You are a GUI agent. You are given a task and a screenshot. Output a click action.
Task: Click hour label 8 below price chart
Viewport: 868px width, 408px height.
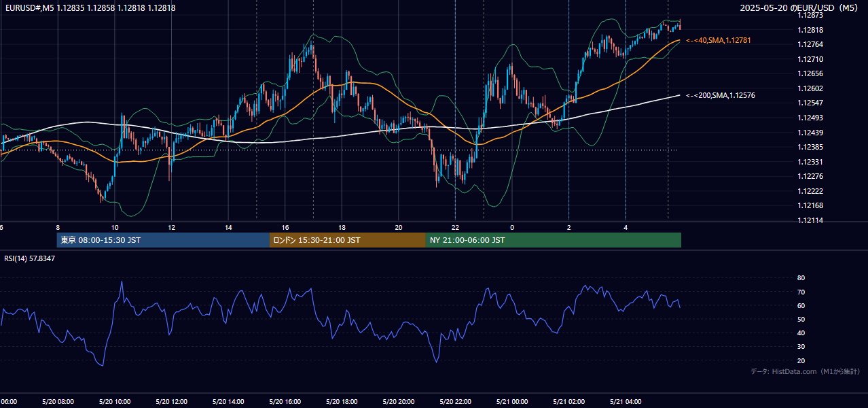point(58,227)
